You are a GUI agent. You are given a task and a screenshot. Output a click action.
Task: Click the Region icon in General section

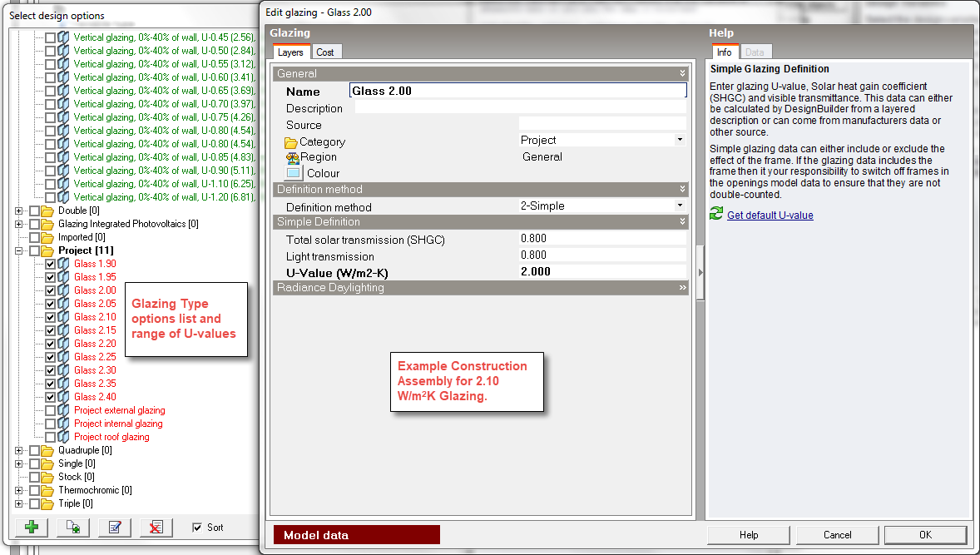[x=292, y=157]
